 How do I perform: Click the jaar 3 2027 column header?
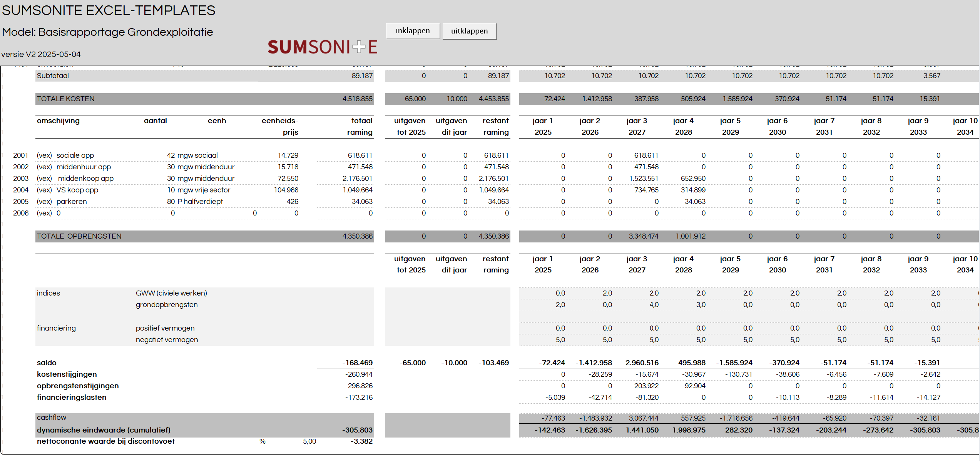(637, 126)
